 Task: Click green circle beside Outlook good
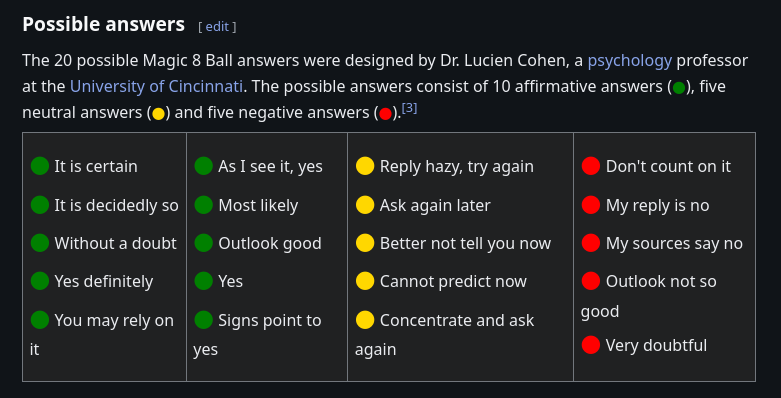203,243
